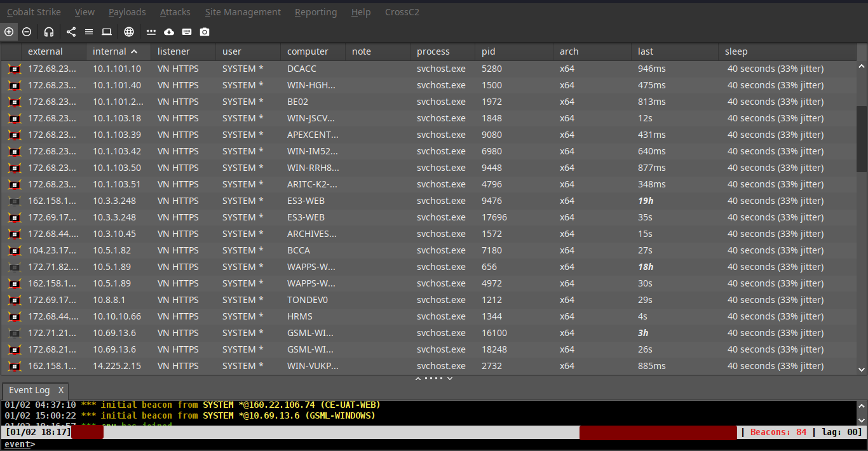868x451 pixels.
Task: Click the keyboard icon in the toolbar
Action: (187, 32)
